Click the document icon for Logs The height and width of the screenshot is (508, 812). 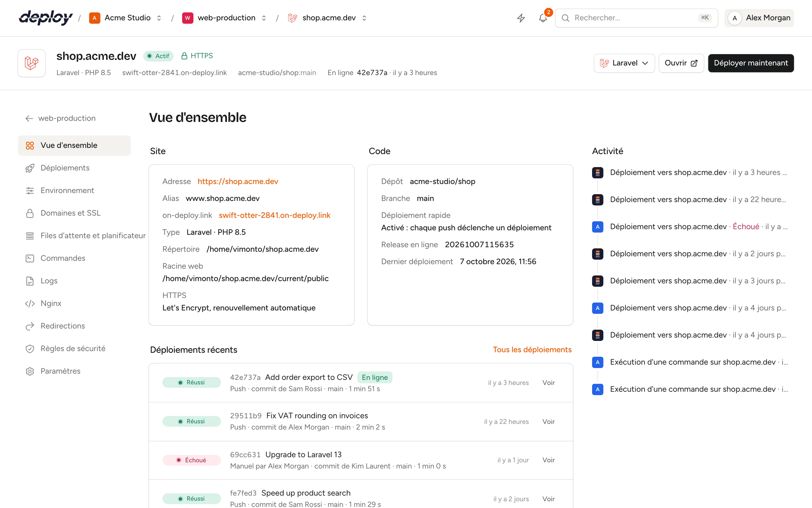pos(30,281)
